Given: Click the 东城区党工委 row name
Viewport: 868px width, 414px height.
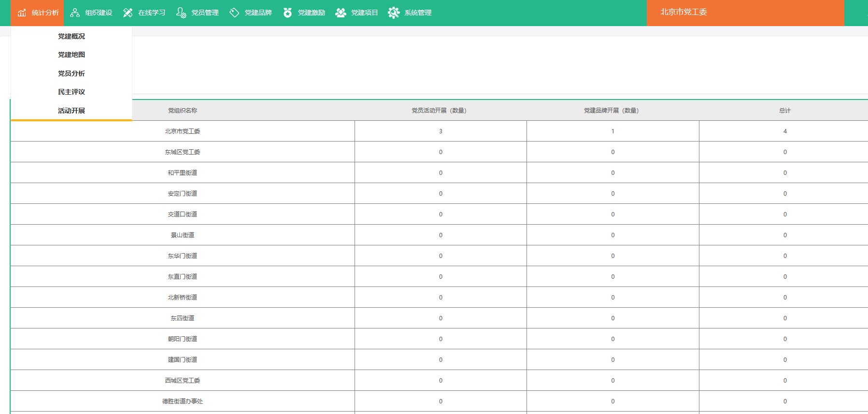Looking at the screenshot, I should click(x=183, y=152).
